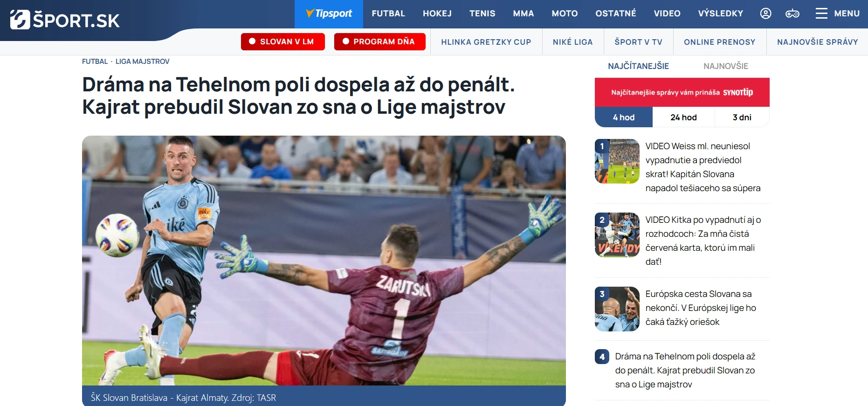The height and width of the screenshot is (406, 868).
Task: Open the HOKEJ menu section
Action: click(437, 14)
